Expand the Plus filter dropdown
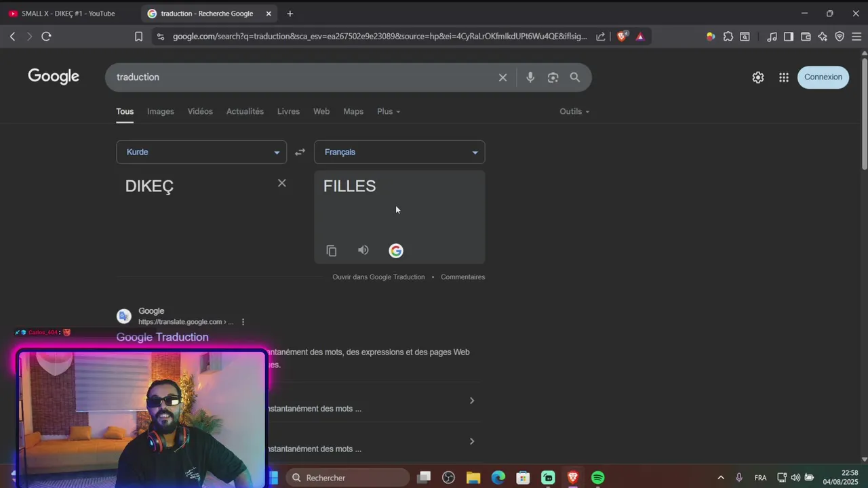 (389, 111)
